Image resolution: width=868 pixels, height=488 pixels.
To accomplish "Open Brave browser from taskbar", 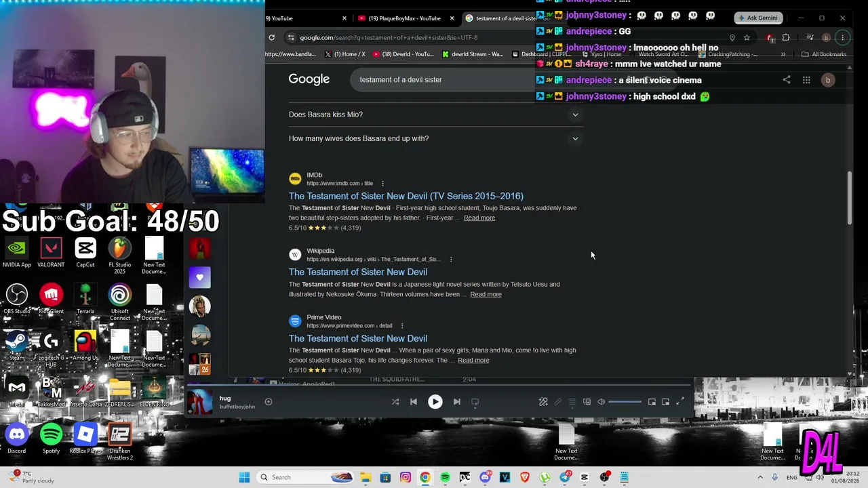I will tap(525, 477).
